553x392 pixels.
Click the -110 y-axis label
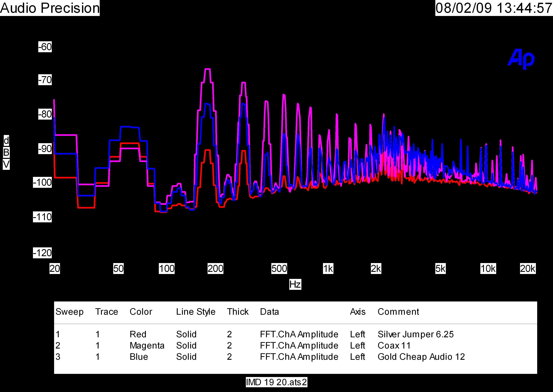pyautogui.click(x=42, y=217)
